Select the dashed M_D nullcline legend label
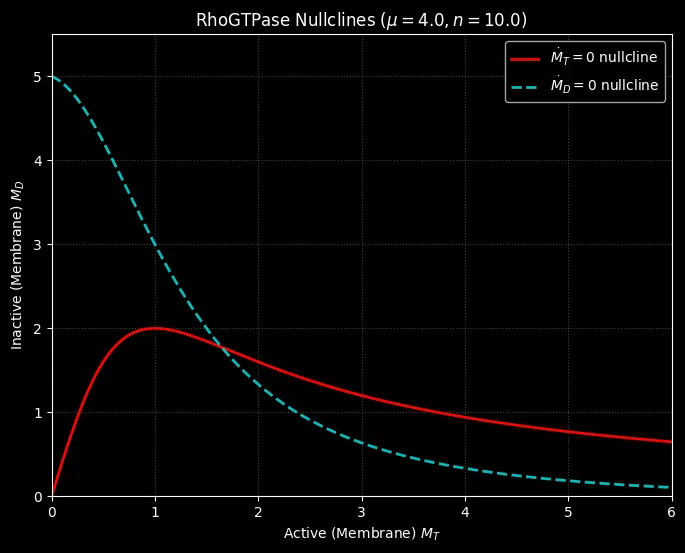Viewport: 685px width, 553px height. click(604, 86)
